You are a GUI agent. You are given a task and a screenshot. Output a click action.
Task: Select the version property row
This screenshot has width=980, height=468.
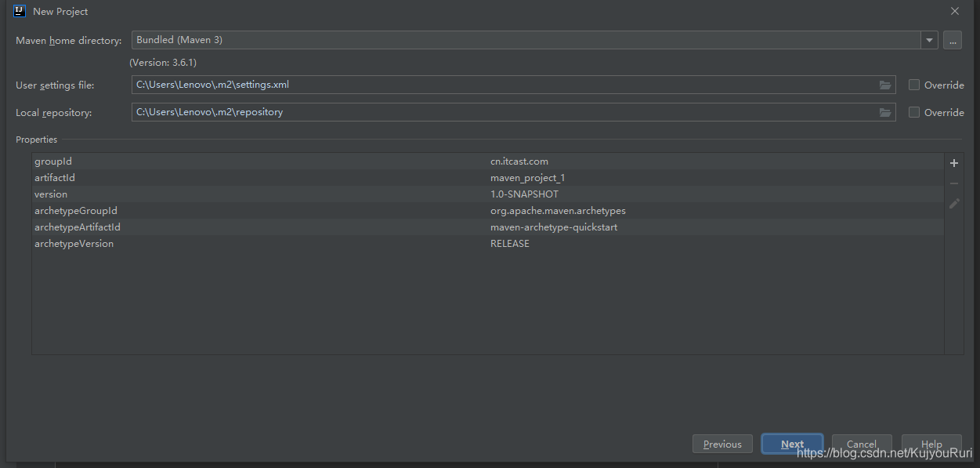click(487, 194)
